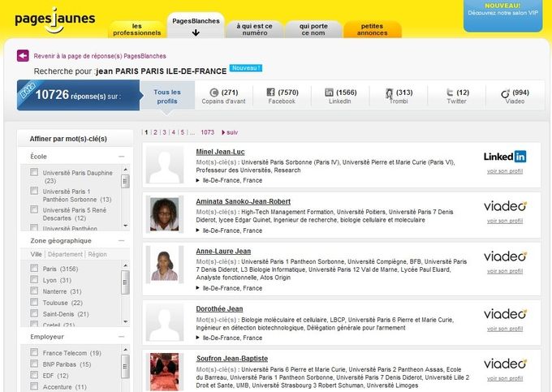Open 'petites annonces' tab

coord(372,29)
